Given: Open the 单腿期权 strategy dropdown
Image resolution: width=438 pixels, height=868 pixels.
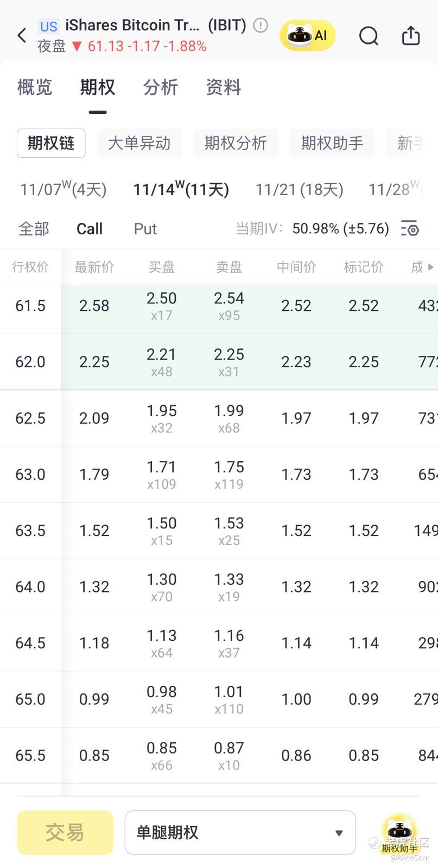Looking at the screenshot, I should [x=240, y=832].
